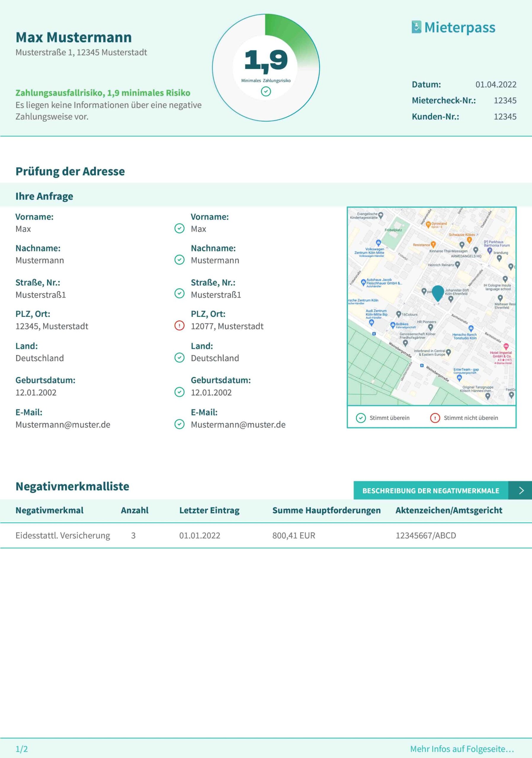The height and width of the screenshot is (758, 532).
Task: Click the checkmark beside Land Deutschland
Action: [179, 358]
